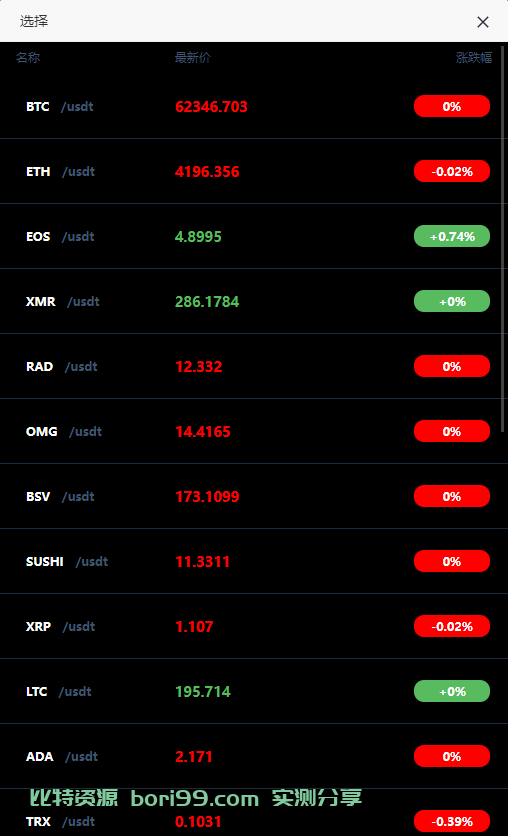Choose the ETH /usdt row
The width and height of the screenshot is (508, 836).
point(254,172)
